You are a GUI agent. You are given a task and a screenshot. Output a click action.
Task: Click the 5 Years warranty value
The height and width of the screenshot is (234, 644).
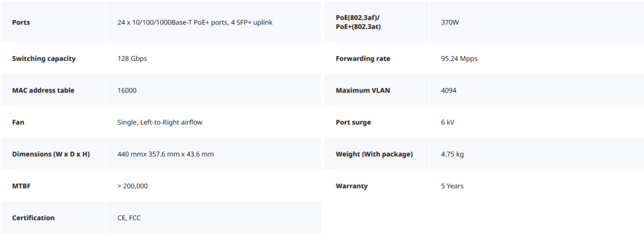click(452, 186)
